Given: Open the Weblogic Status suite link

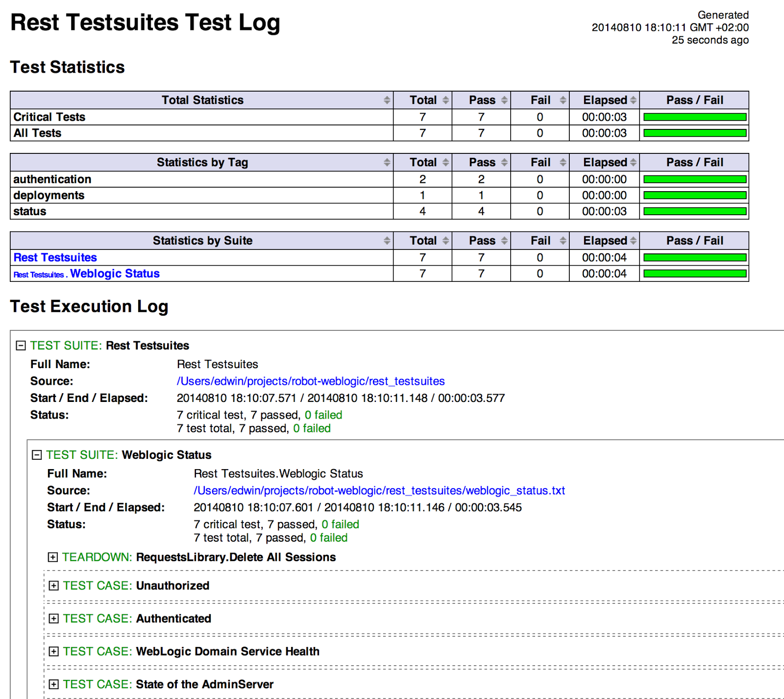Looking at the screenshot, I should (x=115, y=274).
